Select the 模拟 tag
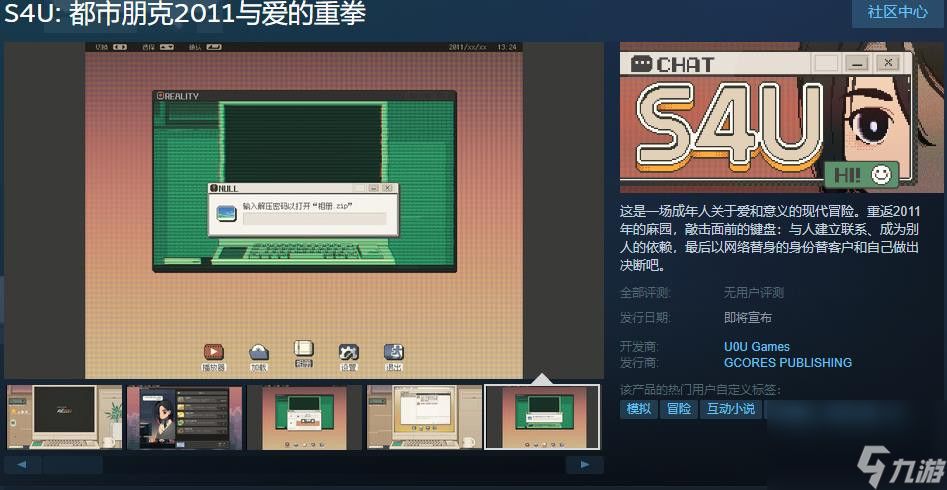 tap(639, 409)
